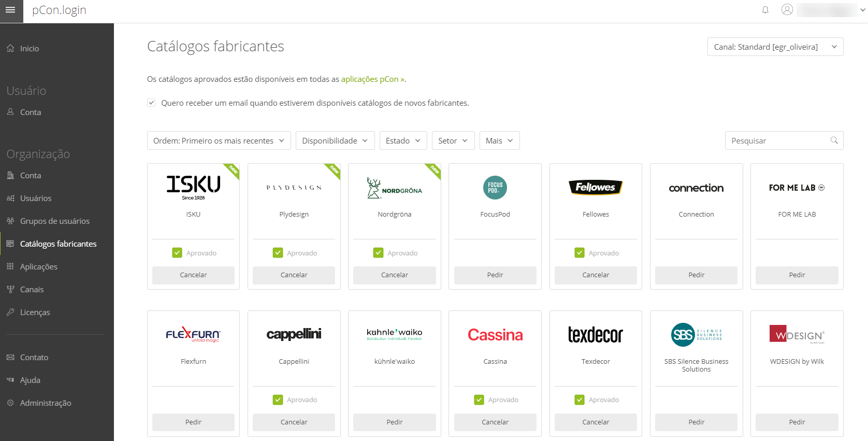This screenshot has height=441, width=868.
Task: Open Aplicações in the sidebar
Action: point(39,266)
